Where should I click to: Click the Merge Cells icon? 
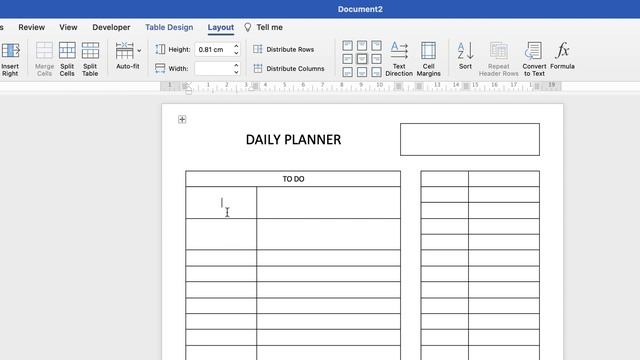(x=44, y=51)
